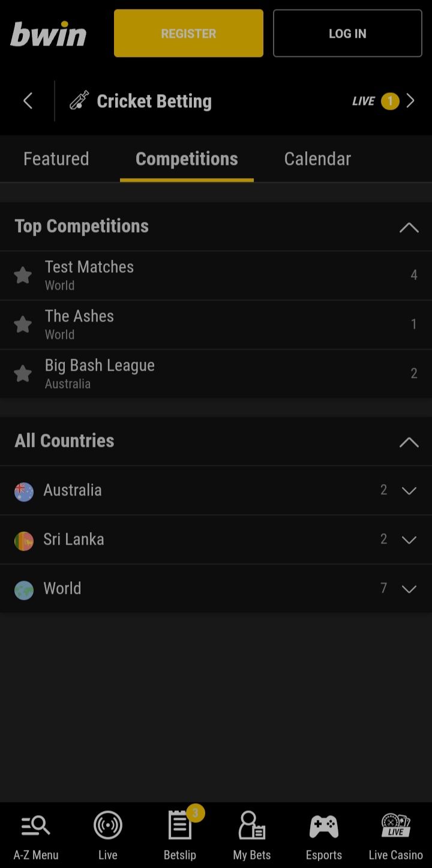Toggle The Ashes favorite star
432x868 pixels.
tap(23, 325)
